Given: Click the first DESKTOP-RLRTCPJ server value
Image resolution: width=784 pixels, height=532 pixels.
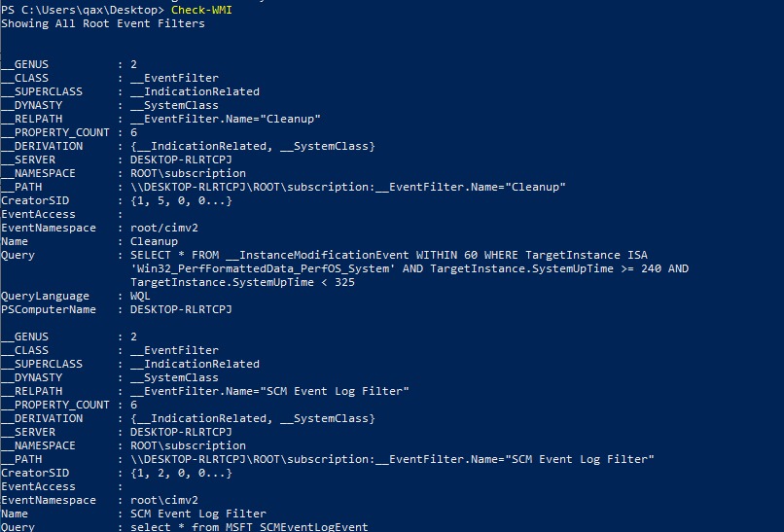Looking at the screenshot, I should click(181, 160).
